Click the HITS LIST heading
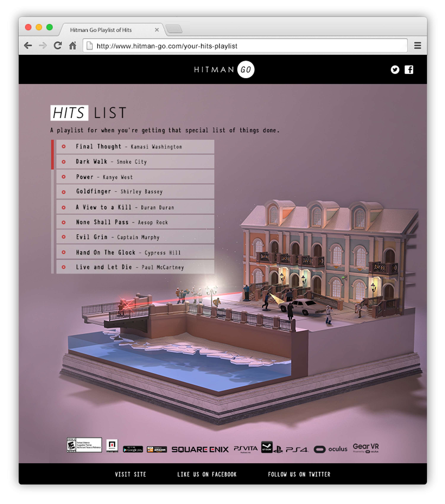445x504 pixels. [x=89, y=113]
